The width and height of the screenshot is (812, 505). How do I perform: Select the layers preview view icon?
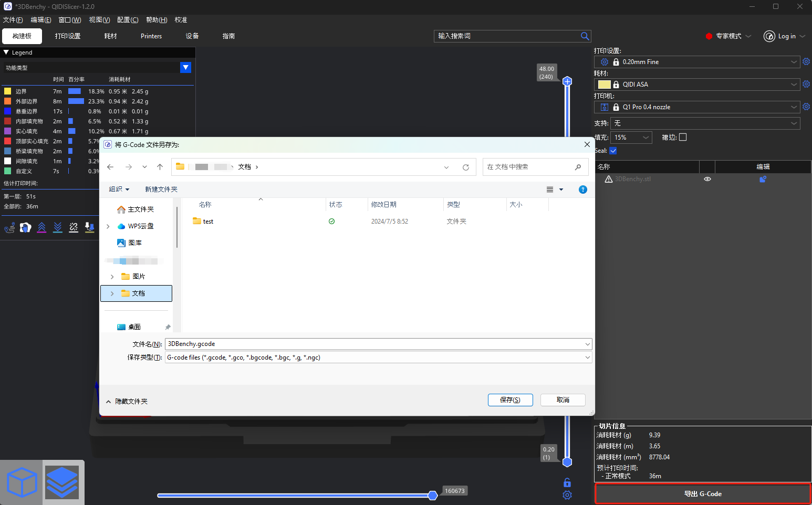tap(62, 482)
